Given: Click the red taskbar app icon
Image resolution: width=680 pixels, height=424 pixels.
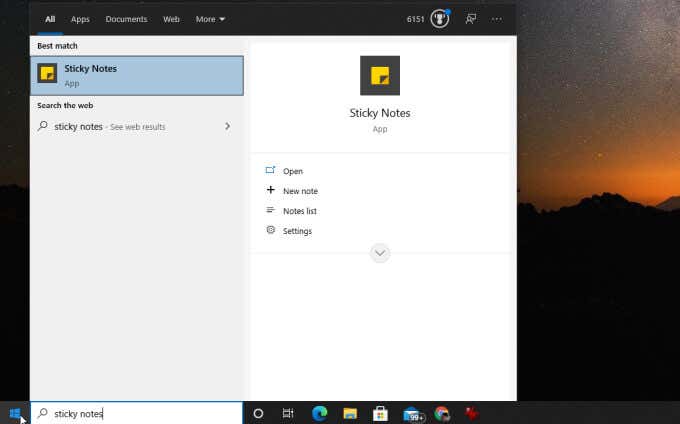Looking at the screenshot, I should point(472,414).
